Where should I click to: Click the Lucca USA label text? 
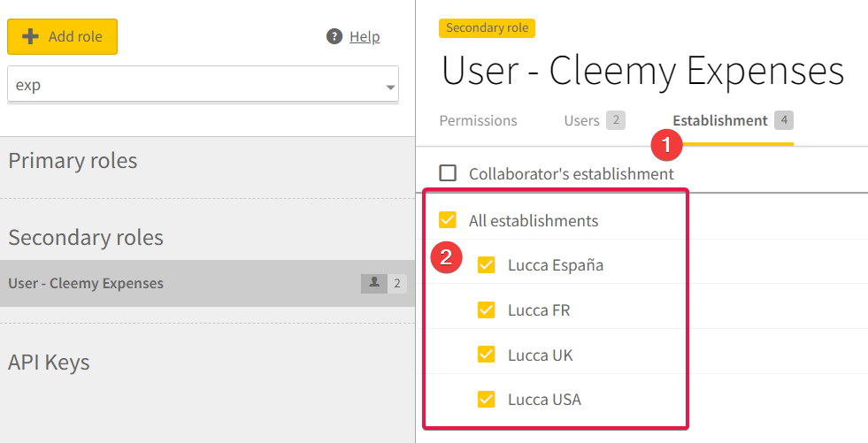click(x=545, y=400)
